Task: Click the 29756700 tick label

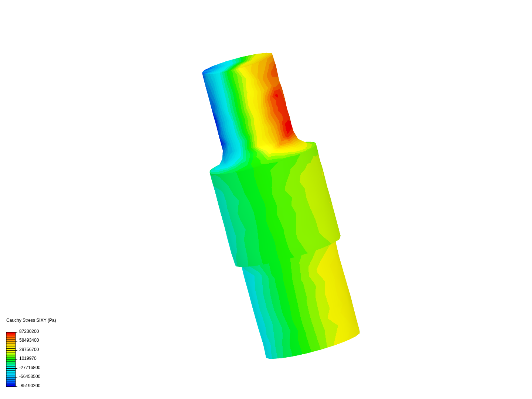Action: [x=29, y=349]
